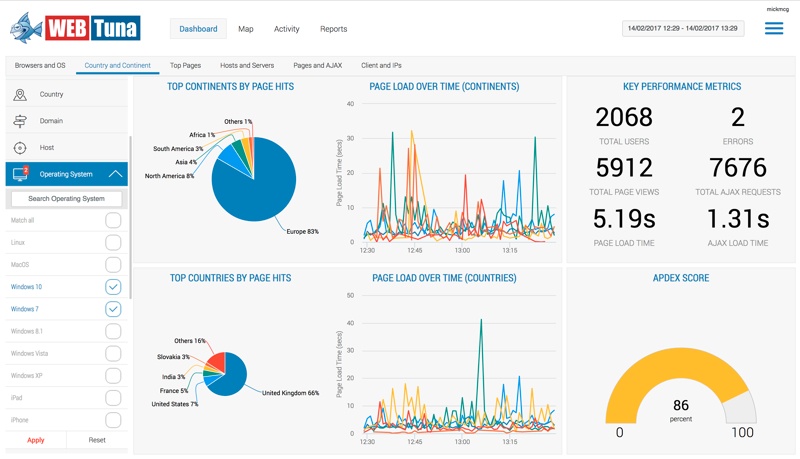The width and height of the screenshot is (800, 459).
Task: Enable the Linux checkbox
Action: (x=113, y=243)
